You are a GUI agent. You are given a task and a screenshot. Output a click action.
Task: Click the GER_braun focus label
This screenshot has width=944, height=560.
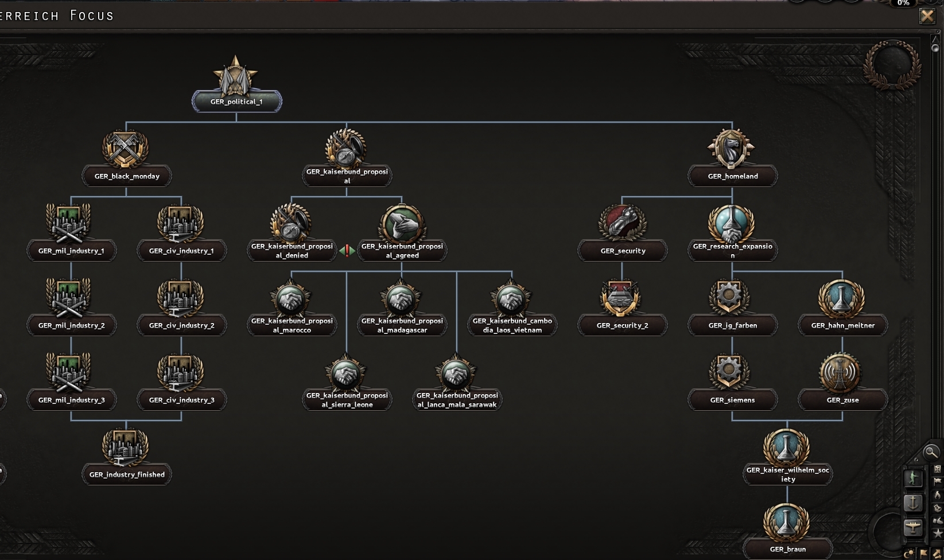(788, 549)
